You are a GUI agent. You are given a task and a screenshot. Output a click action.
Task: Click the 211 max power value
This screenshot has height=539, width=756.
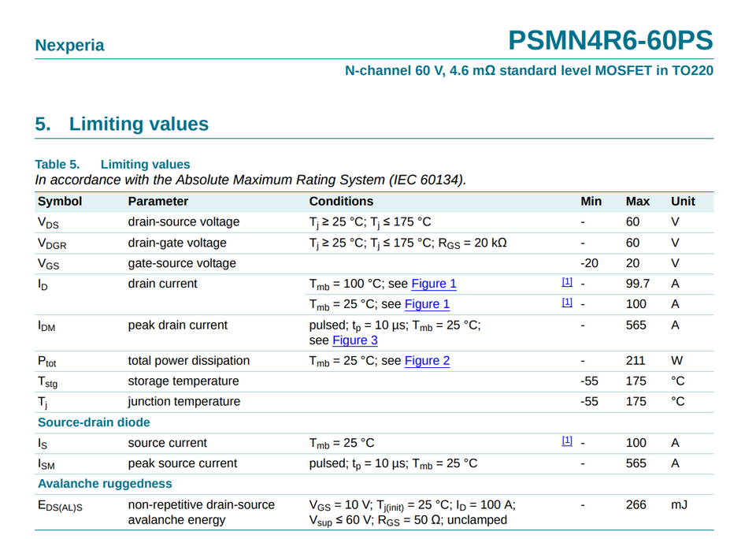pyautogui.click(x=635, y=360)
